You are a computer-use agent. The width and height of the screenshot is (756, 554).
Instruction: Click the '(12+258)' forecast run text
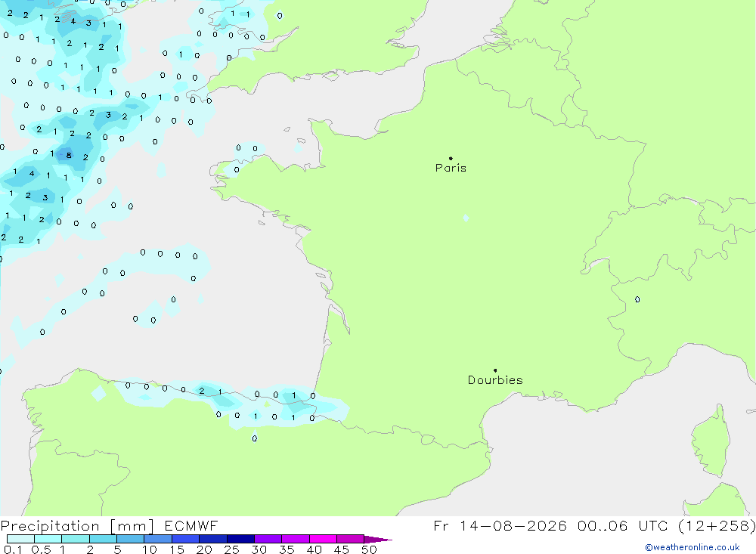pyautogui.click(x=717, y=526)
